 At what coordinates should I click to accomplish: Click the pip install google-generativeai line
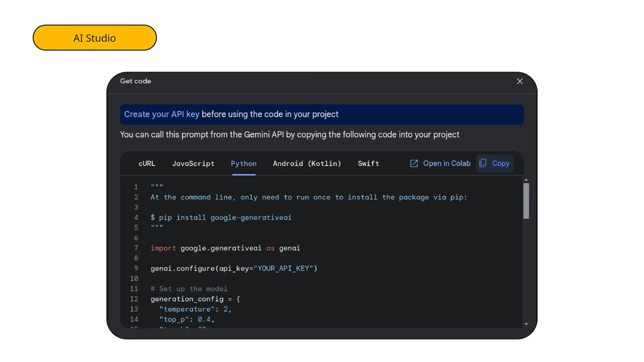(x=221, y=217)
